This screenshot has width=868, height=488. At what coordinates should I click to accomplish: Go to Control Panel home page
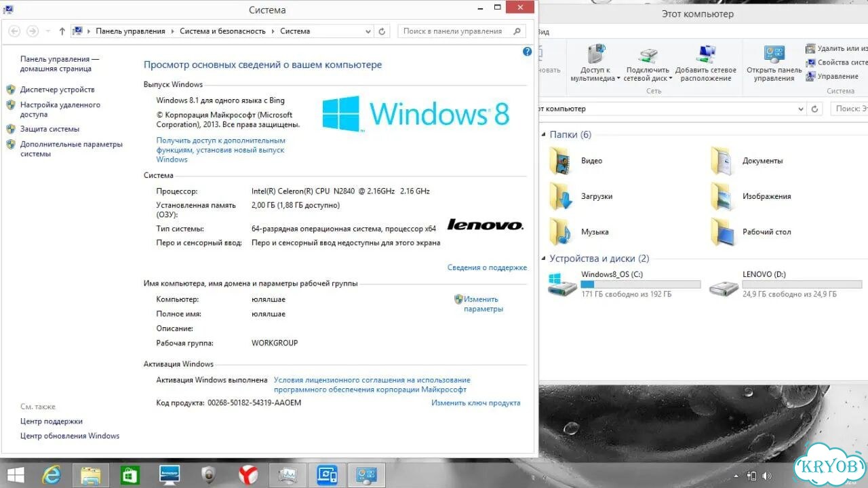click(59, 64)
